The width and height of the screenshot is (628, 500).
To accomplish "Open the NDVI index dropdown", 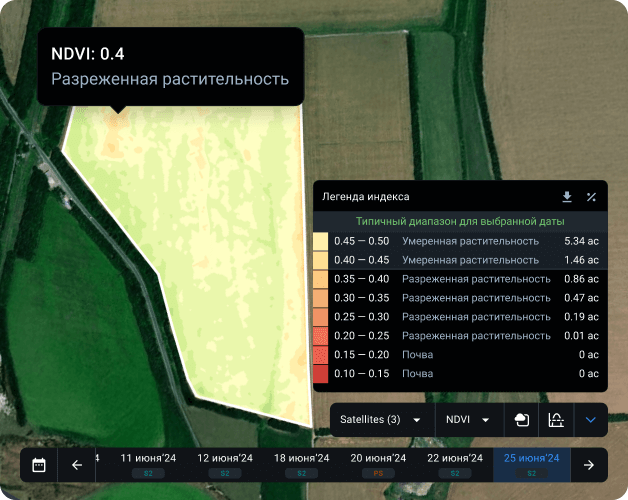I will coord(469,420).
